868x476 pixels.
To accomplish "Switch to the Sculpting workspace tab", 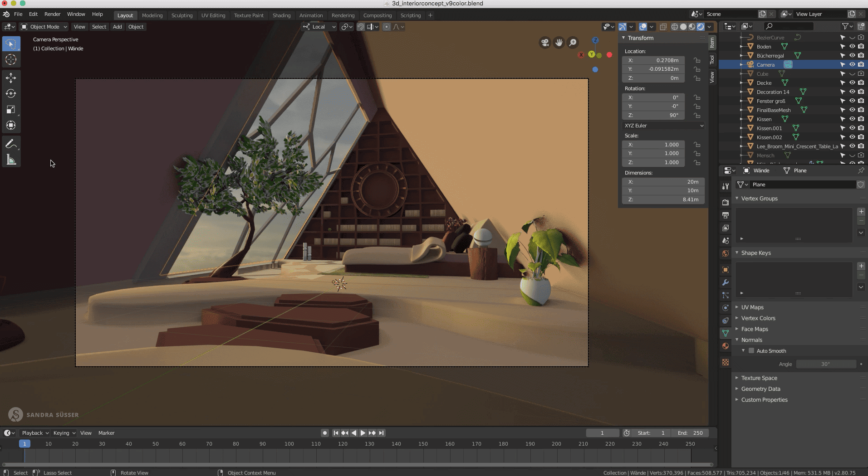I will click(x=182, y=15).
